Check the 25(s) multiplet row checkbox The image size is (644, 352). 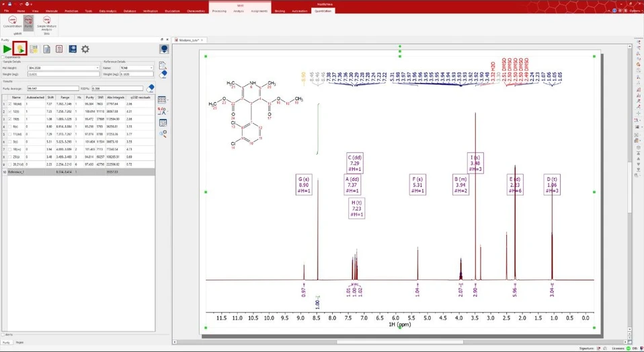(x=10, y=157)
